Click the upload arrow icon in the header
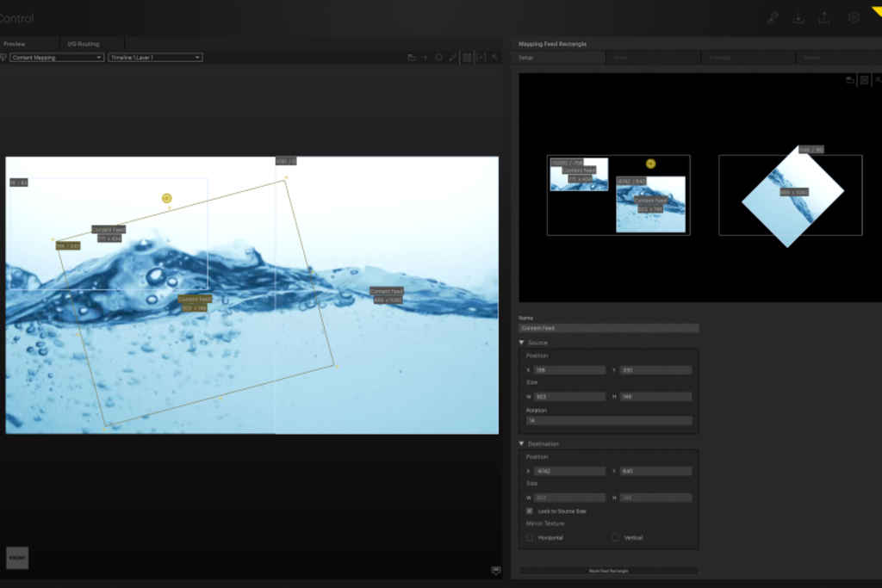 tap(823, 18)
